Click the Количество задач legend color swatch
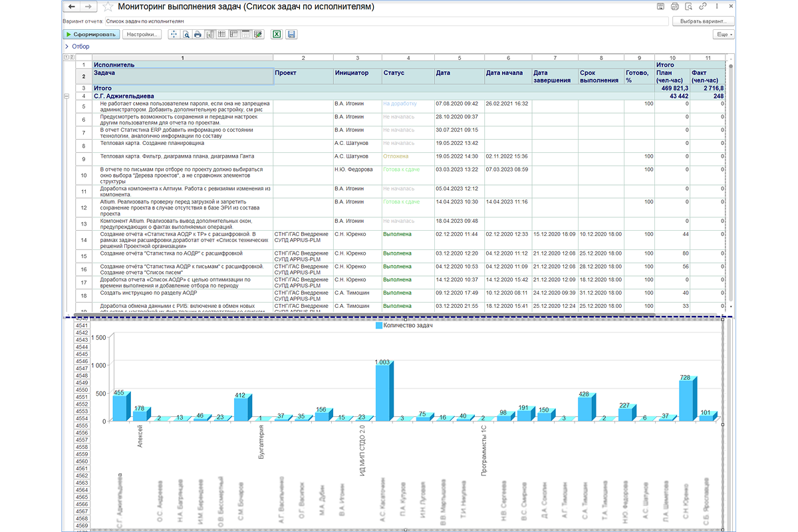 click(379, 326)
